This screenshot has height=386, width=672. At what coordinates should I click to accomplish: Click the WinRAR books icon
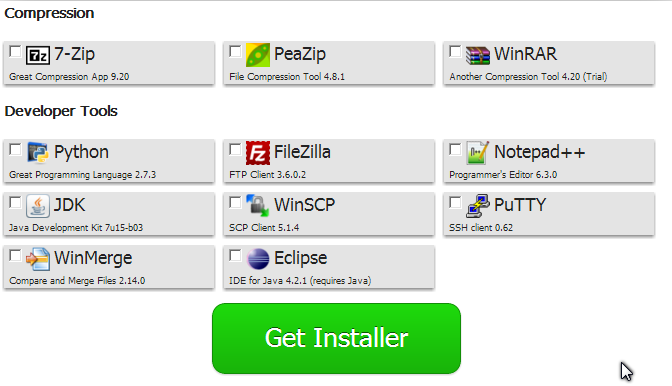[x=478, y=55]
